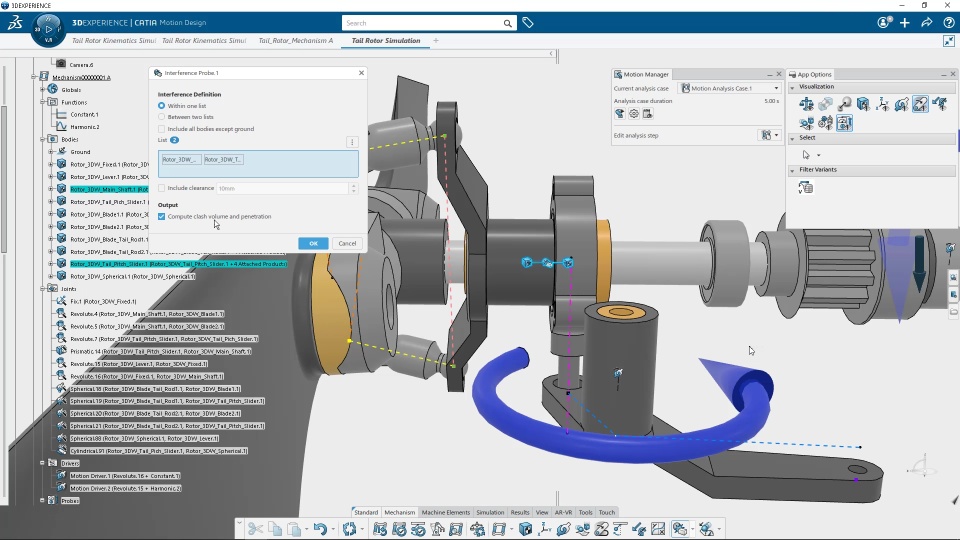Collapse the Visualization section in App Options
The width and height of the screenshot is (960, 540).
[793, 87]
